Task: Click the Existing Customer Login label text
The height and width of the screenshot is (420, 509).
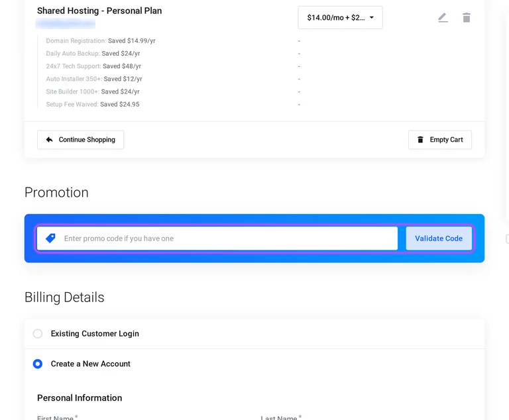Action: pos(95,334)
